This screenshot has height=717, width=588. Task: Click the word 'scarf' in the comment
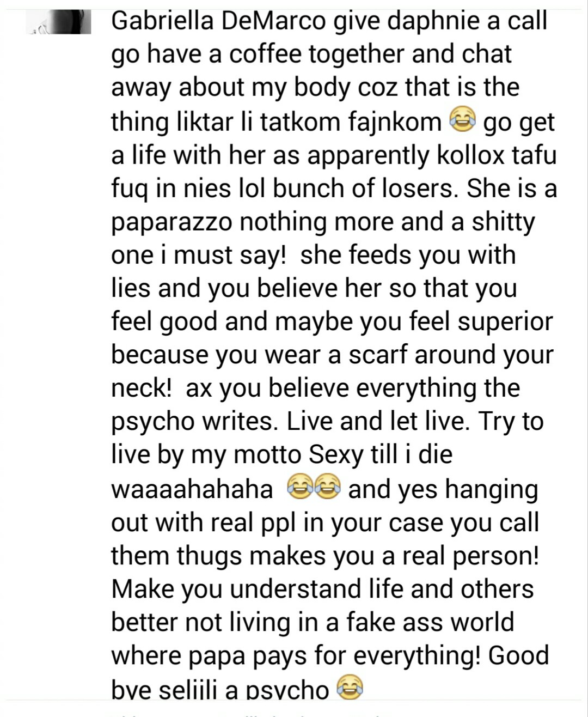click(378, 356)
